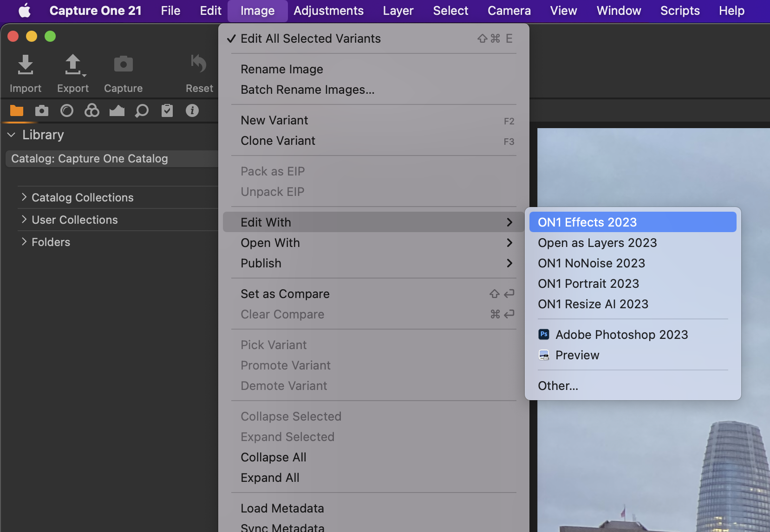Select ON1 NoNoise 2023 editor

(x=591, y=263)
